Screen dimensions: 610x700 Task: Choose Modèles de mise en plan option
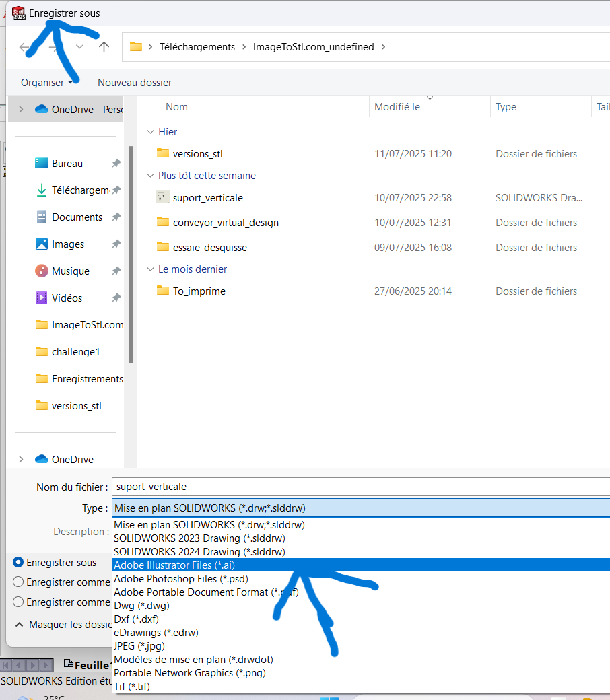[x=361, y=660]
